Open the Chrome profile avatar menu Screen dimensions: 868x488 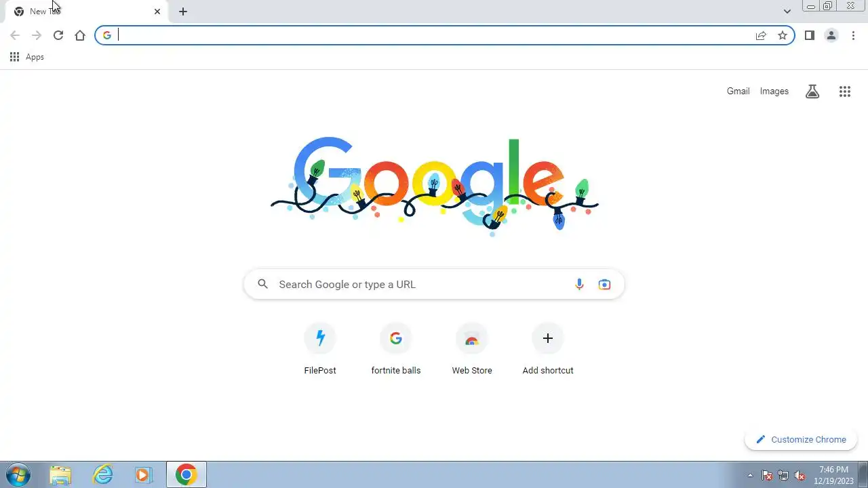point(831,35)
